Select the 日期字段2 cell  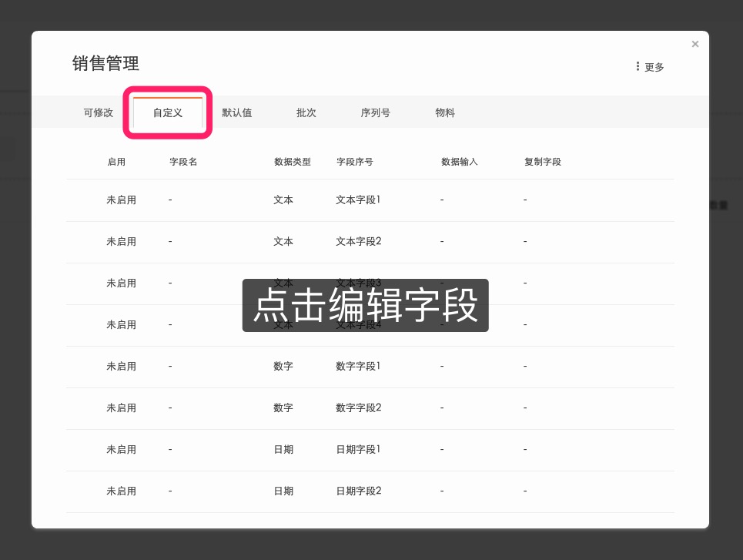point(358,491)
